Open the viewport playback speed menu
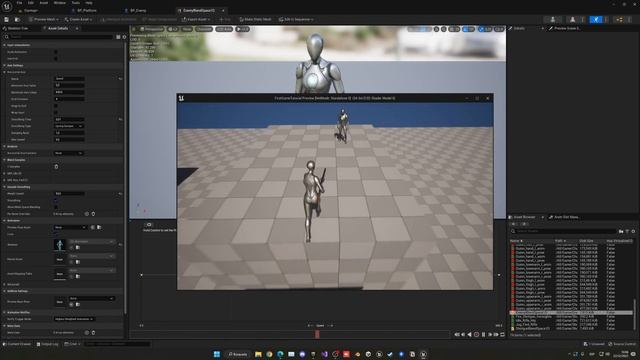This screenshot has width=640, height=360. (242, 29)
